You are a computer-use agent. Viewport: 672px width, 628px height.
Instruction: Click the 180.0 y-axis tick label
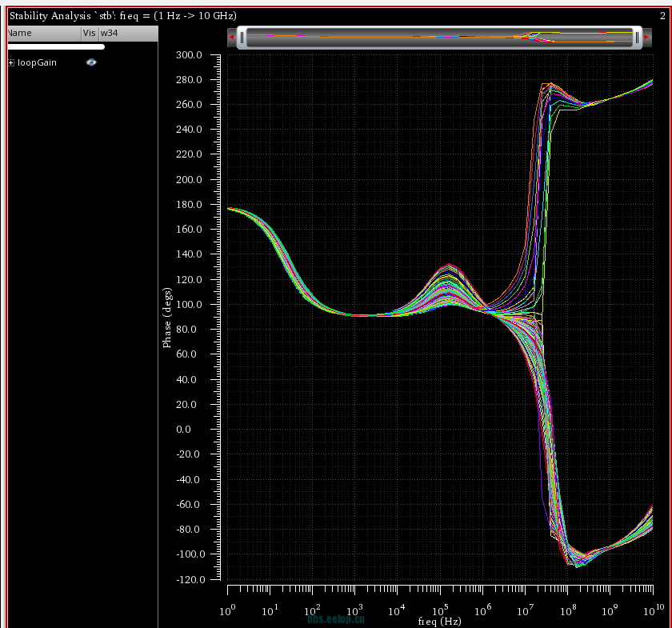pyautogui.click(x=189, y=205)
